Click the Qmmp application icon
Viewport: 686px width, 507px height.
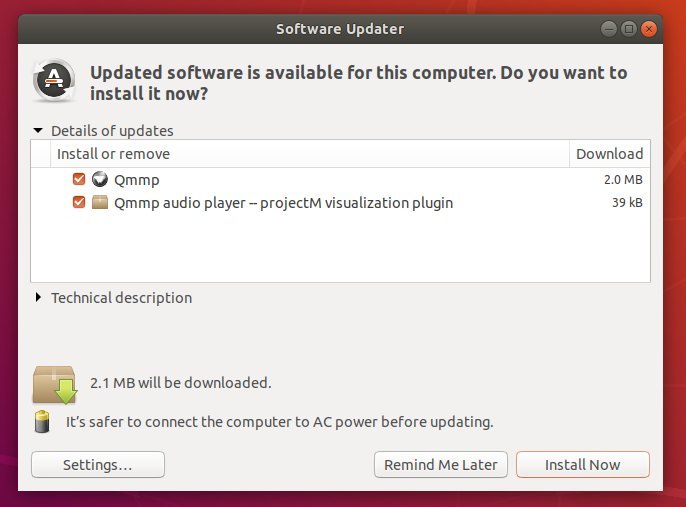point(100,179)
